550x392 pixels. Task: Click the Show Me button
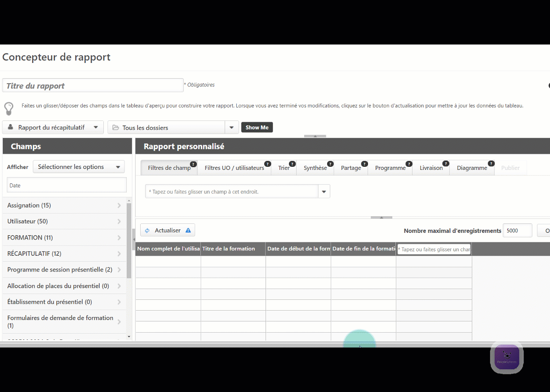[257, 128]
